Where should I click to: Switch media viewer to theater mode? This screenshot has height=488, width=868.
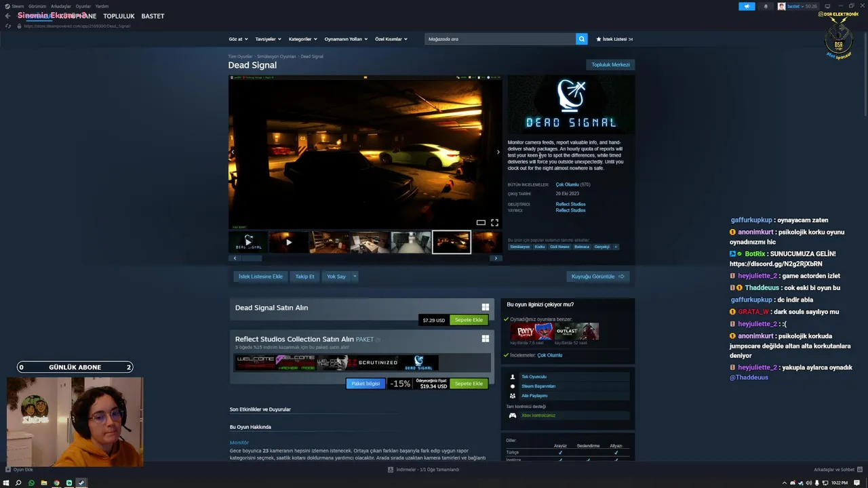[481, 222]
